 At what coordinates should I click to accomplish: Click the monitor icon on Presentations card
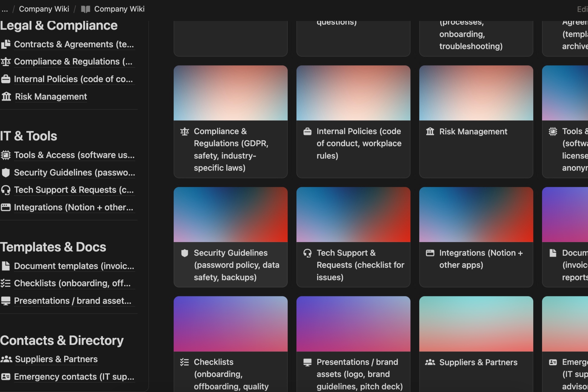point(307,362)
